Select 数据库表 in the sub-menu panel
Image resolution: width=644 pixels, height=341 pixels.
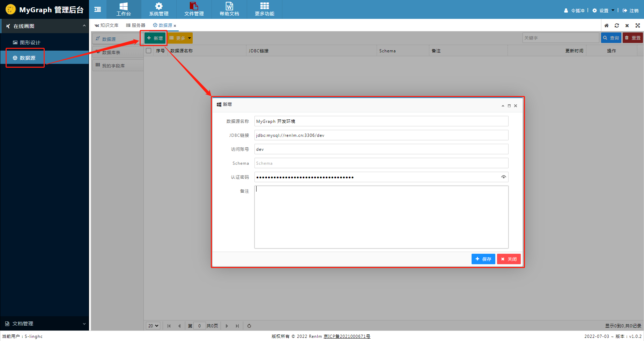[x=118, y=52]
